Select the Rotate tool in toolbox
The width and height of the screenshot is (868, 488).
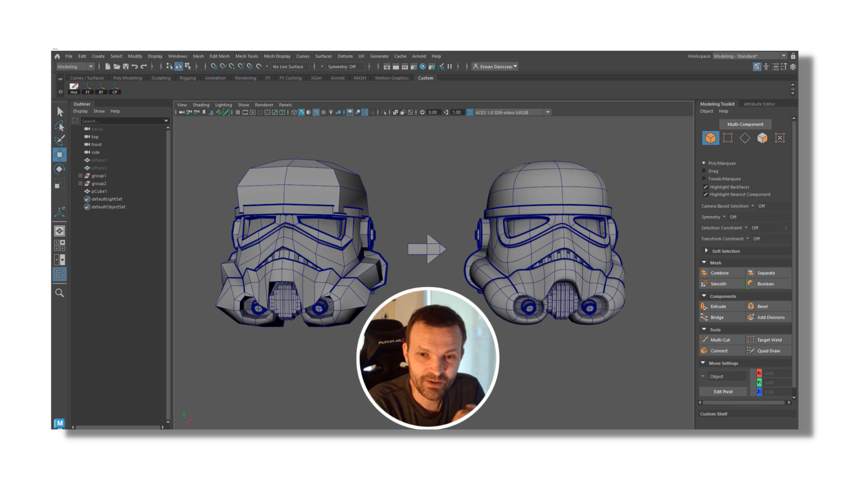[60, 169]
